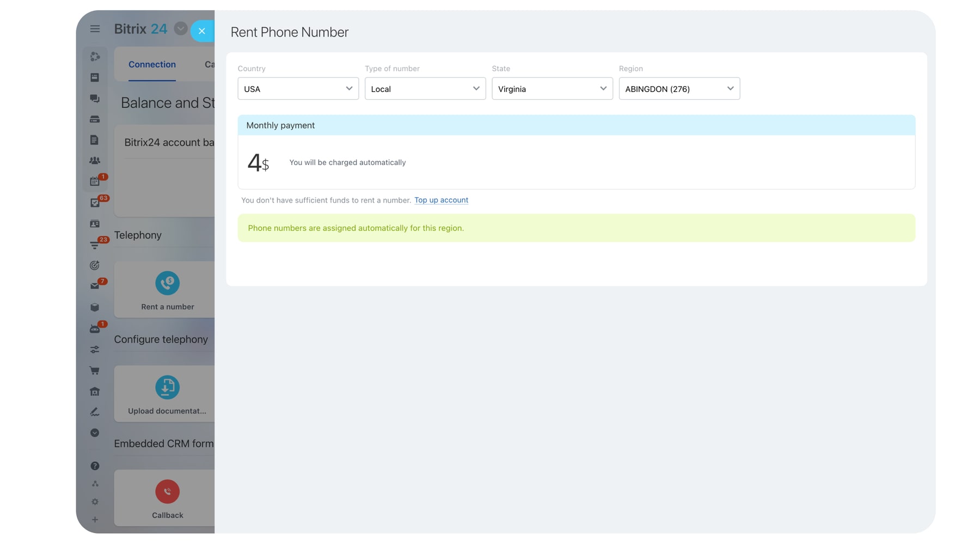Open settings gear in sidebar

(95, 502)
